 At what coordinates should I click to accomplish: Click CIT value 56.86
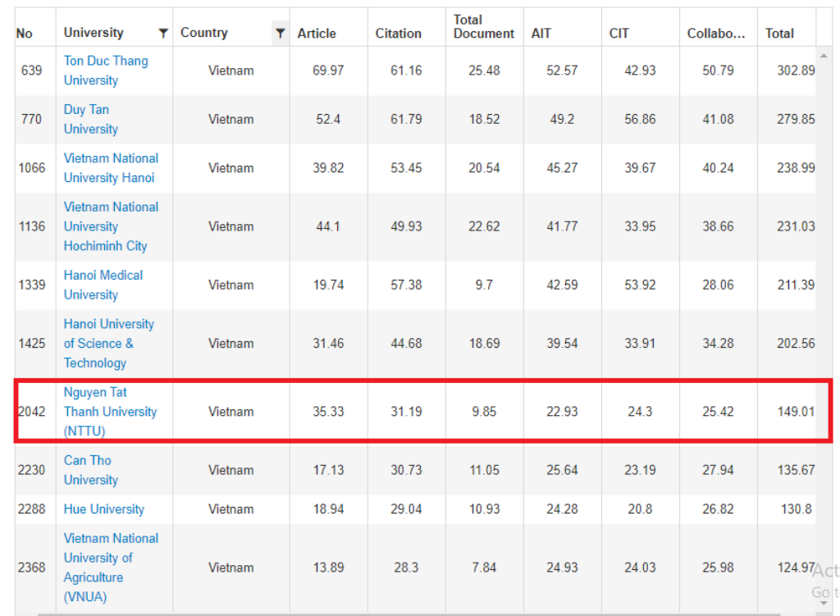point(640,119)
